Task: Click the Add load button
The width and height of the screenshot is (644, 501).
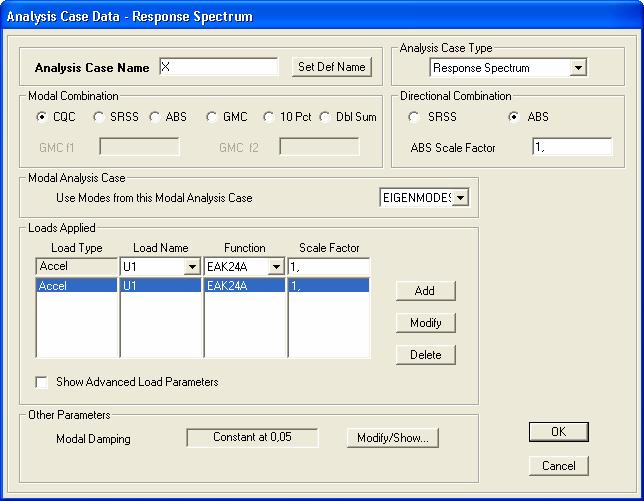Action: pos(426,291)
